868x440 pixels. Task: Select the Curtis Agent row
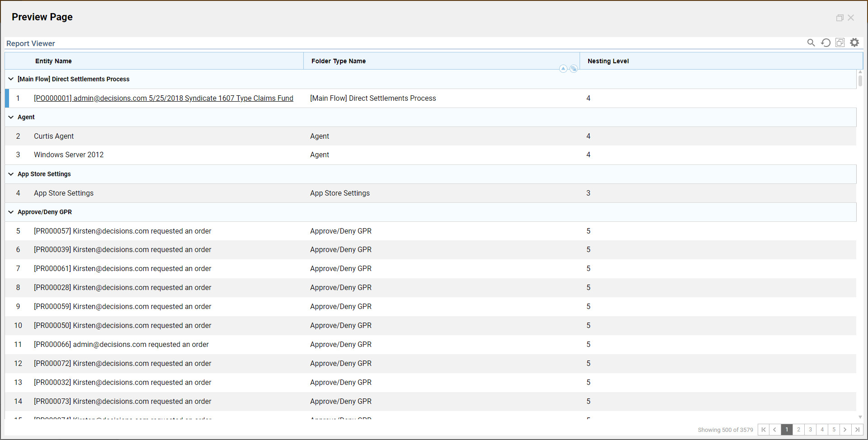pos(430,136)
